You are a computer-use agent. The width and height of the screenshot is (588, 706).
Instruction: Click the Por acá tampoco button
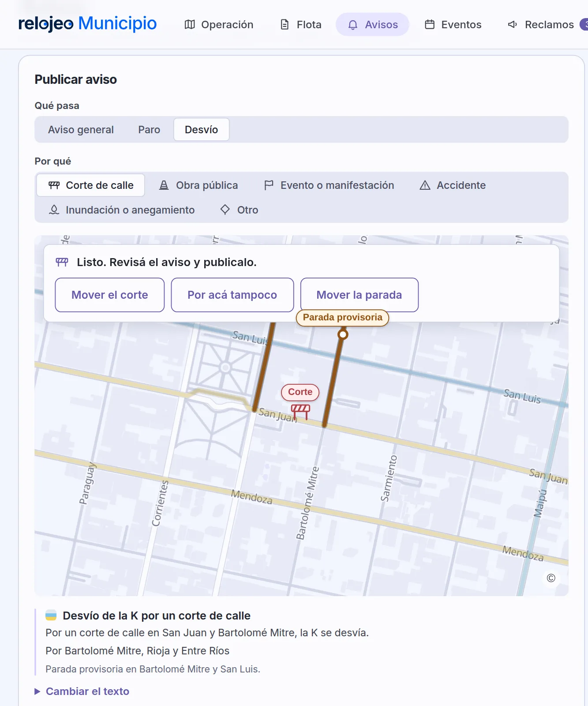coord(232,295)
